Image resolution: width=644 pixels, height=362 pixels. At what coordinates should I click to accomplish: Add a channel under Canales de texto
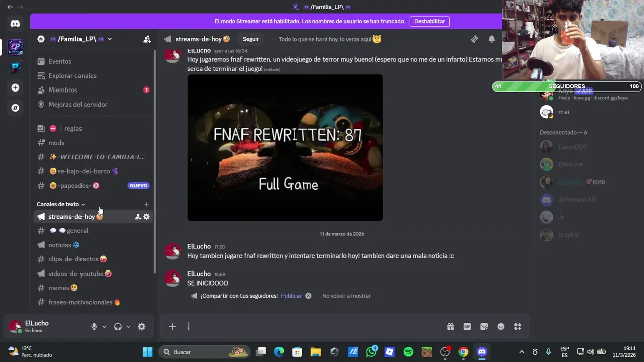click(x=146, y=204)
